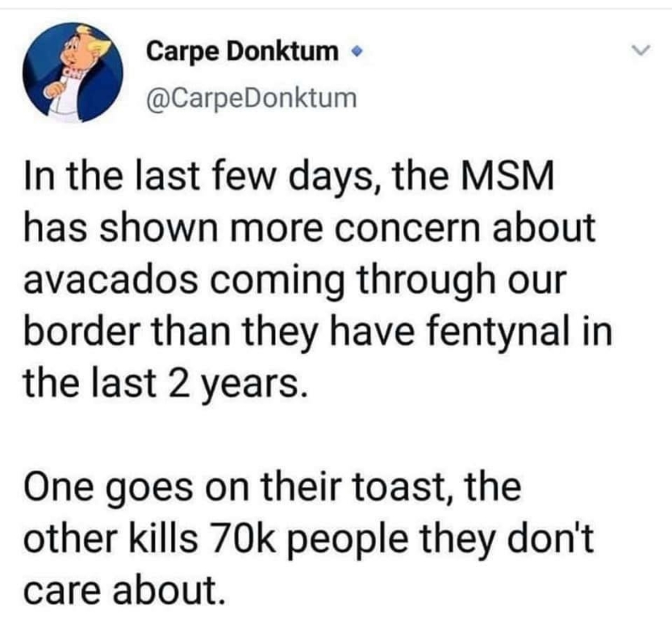Click the words 'other kills'
This screenshot has height=620, width=672.
pos(111,539)
